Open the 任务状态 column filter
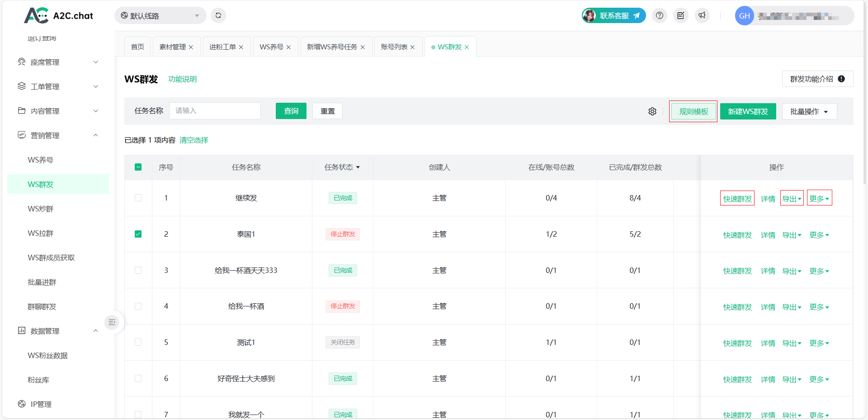The image size is (868, 420). [342, 167]
